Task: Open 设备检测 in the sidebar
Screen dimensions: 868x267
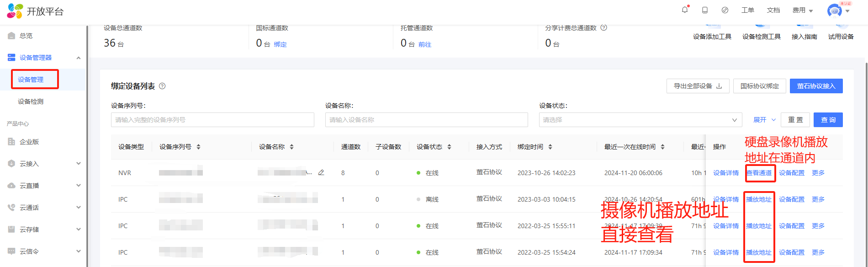Action: (31, 101)
